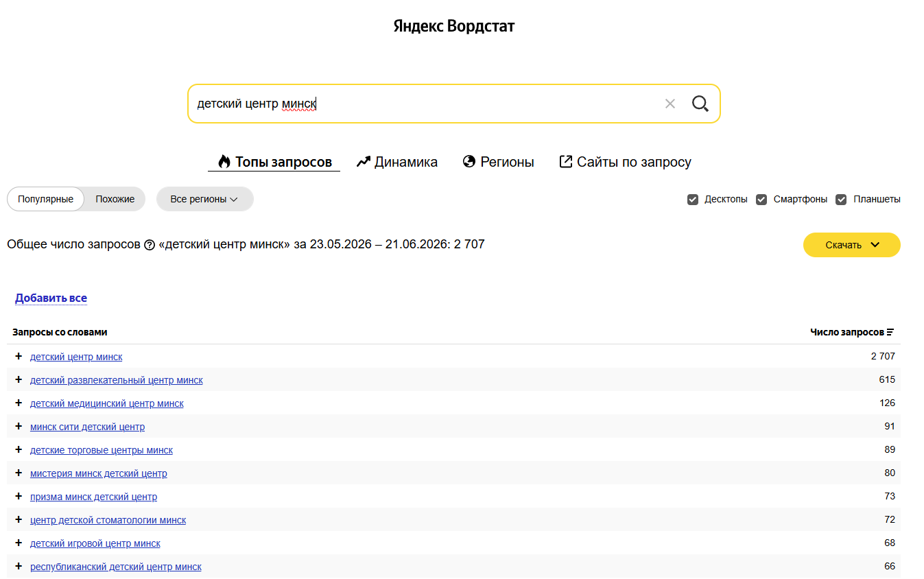Add 'республиканский детский центр минск' via plus icon
924x579 pixels.
19,566
